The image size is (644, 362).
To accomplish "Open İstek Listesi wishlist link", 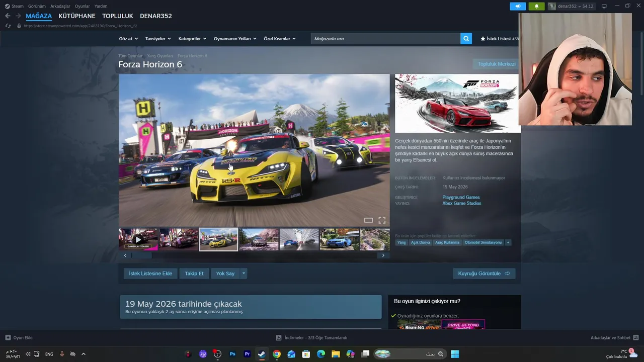I will (499, 39).
